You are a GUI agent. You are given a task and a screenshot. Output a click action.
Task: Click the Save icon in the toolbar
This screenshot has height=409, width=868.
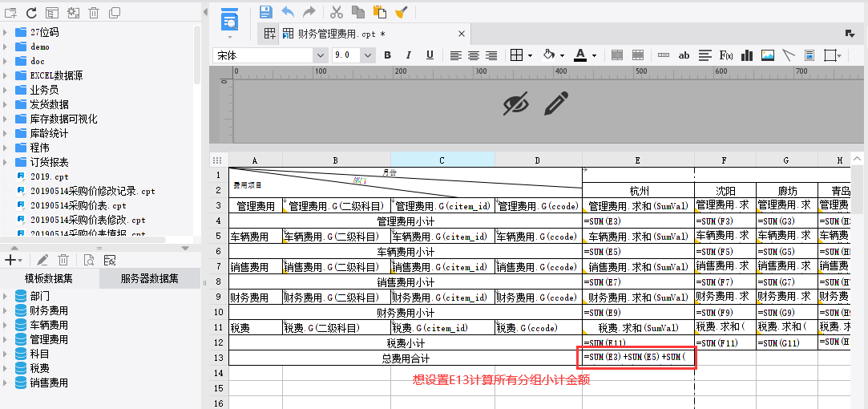pos(266,12)
